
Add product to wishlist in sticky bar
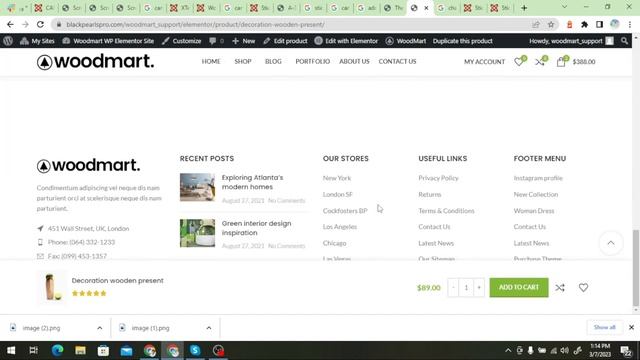click(x=583, y=287)
